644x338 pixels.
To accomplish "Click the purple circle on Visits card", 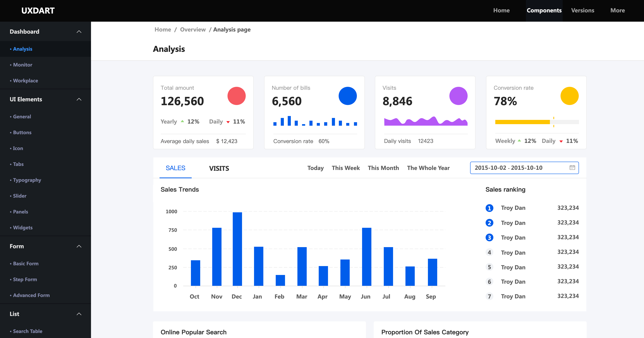I will [x=458, y=96].
